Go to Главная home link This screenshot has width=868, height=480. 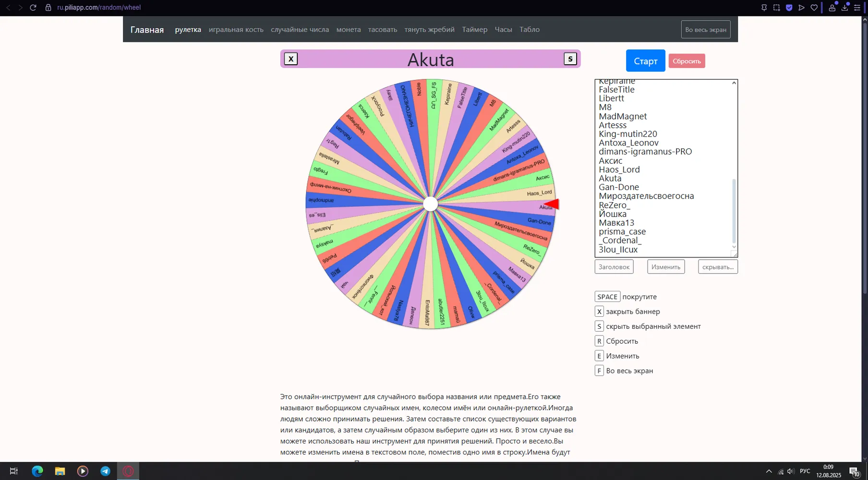coord(147,30)
